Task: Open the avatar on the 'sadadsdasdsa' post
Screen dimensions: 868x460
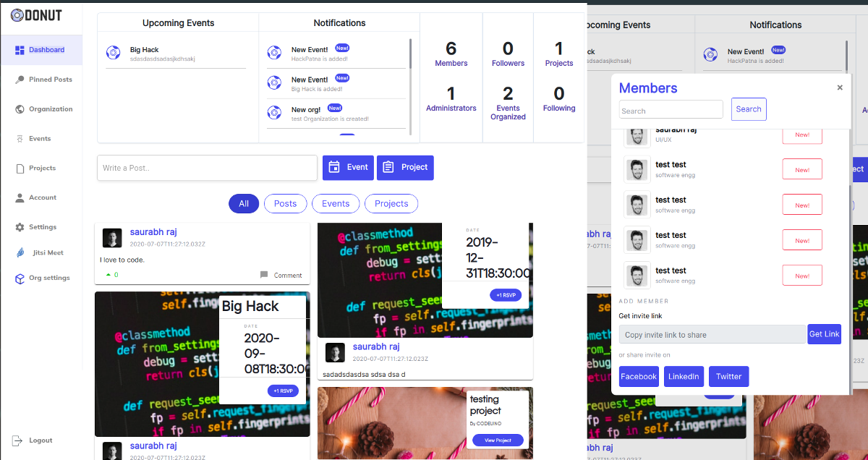Action: point(335,352)
